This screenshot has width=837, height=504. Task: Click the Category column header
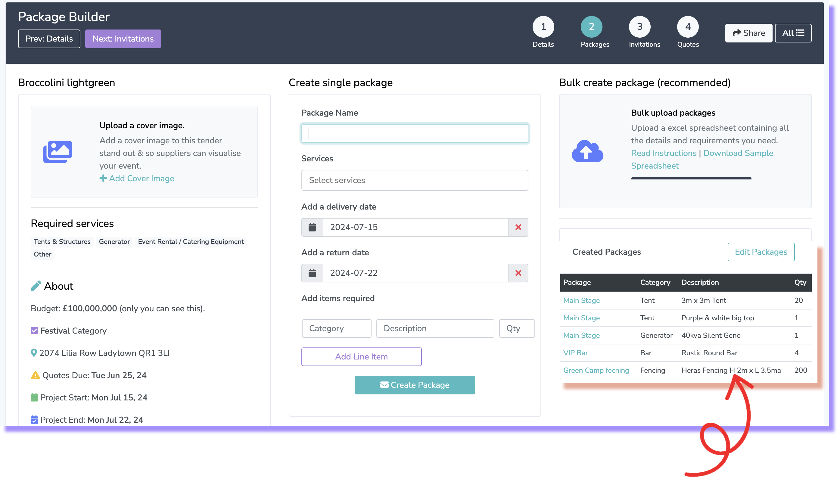[655, 282]
